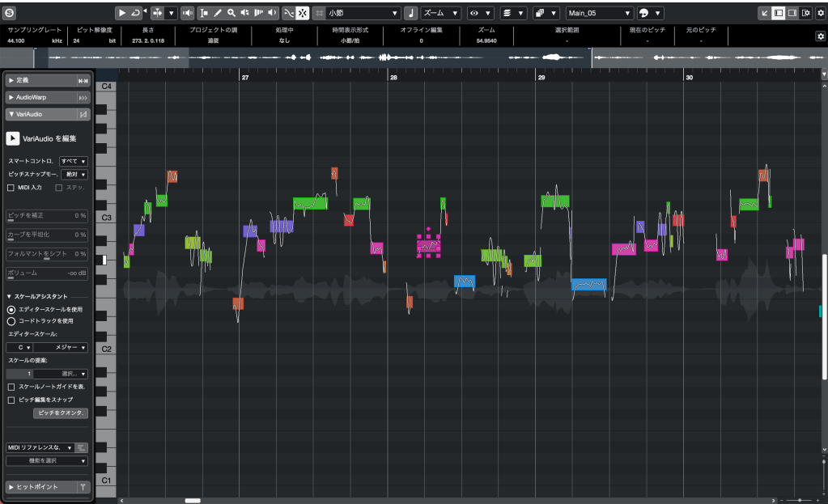
Task: Check the スケールノートガイドを表示 checkbox
Action: 11,388
